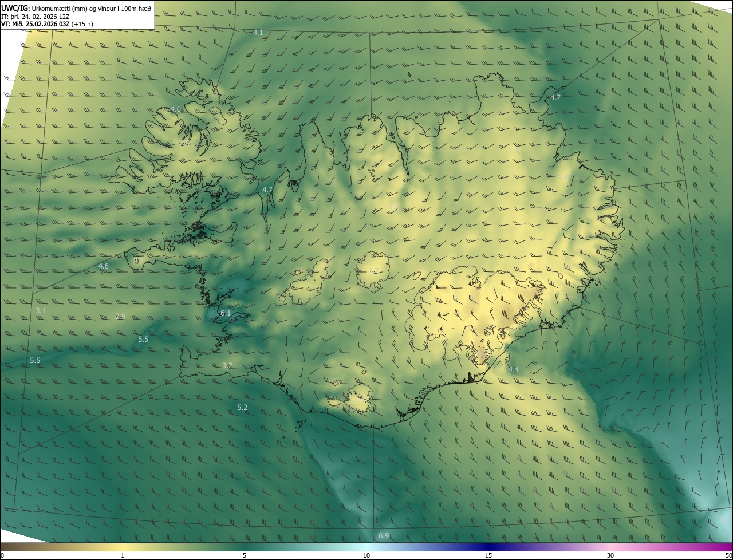This screenshot has height=560, width=733.
Task: Select the 4.4 value label off the southeast coast
Action: [513, 369]
